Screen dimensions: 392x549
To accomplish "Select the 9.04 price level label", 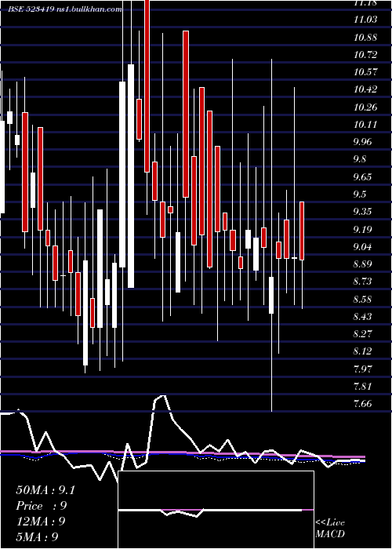I will [x=364, y=247].
